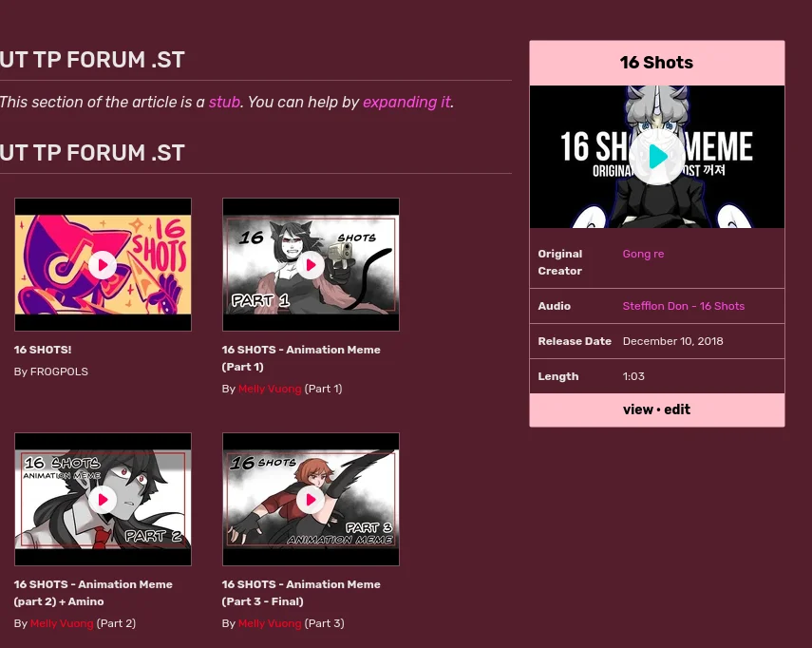The height and width of the screenshot is (648, 812).
Task: Click the 16 Shots infobox header
Action: (656, 63)
